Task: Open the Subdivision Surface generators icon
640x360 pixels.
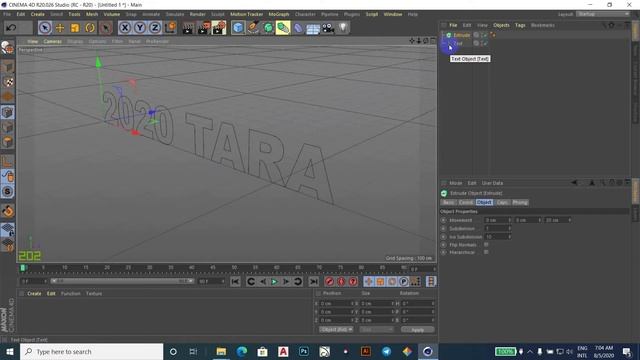Action: coord(268,28)
